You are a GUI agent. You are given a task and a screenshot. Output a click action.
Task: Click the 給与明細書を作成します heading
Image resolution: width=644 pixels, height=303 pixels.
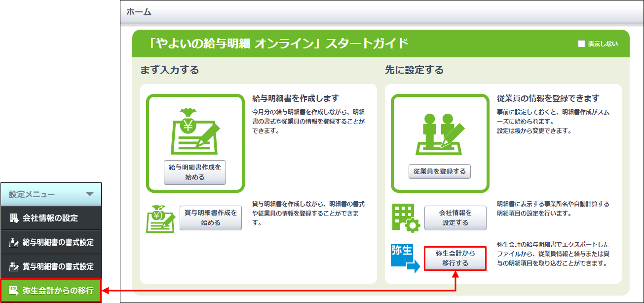tap(296, 98)
